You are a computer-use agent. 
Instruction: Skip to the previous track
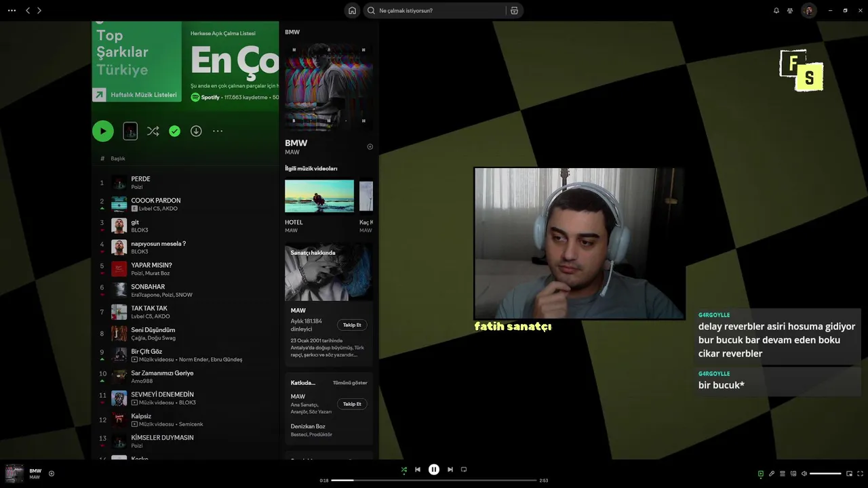418,470
